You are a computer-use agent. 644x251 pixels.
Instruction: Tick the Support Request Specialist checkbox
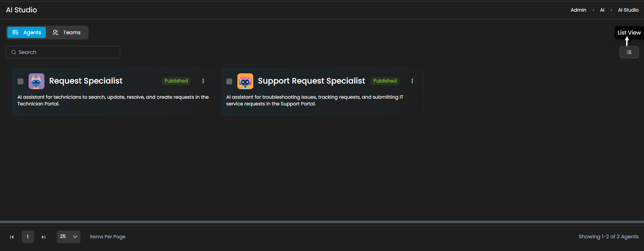pos(229,81)
